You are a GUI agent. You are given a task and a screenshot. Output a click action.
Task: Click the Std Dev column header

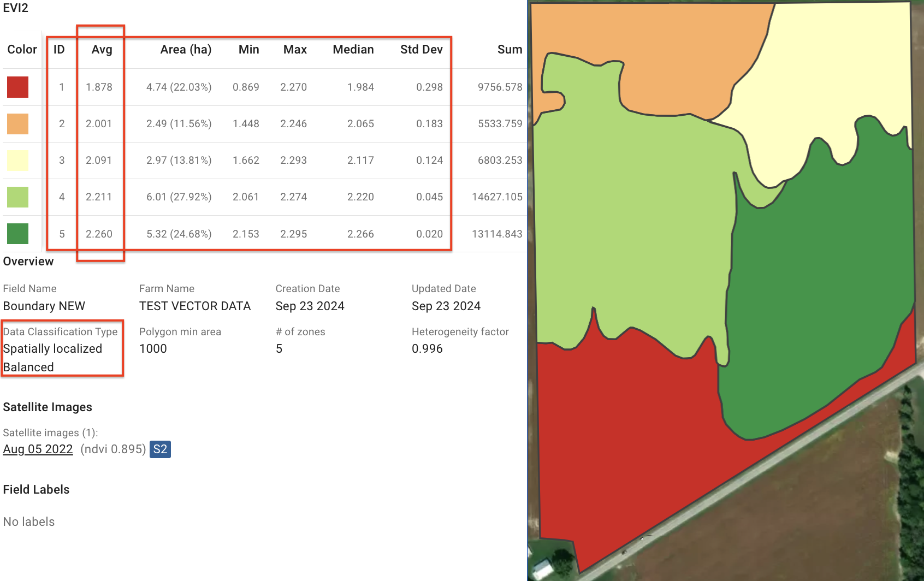click(421, 50)
